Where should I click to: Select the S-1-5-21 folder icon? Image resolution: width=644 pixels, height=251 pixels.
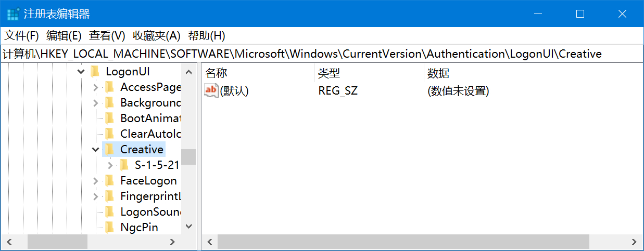point(124,165)
